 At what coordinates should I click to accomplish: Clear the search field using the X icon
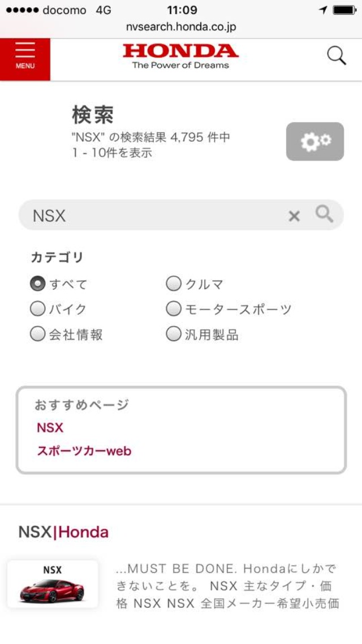point(294,216)
